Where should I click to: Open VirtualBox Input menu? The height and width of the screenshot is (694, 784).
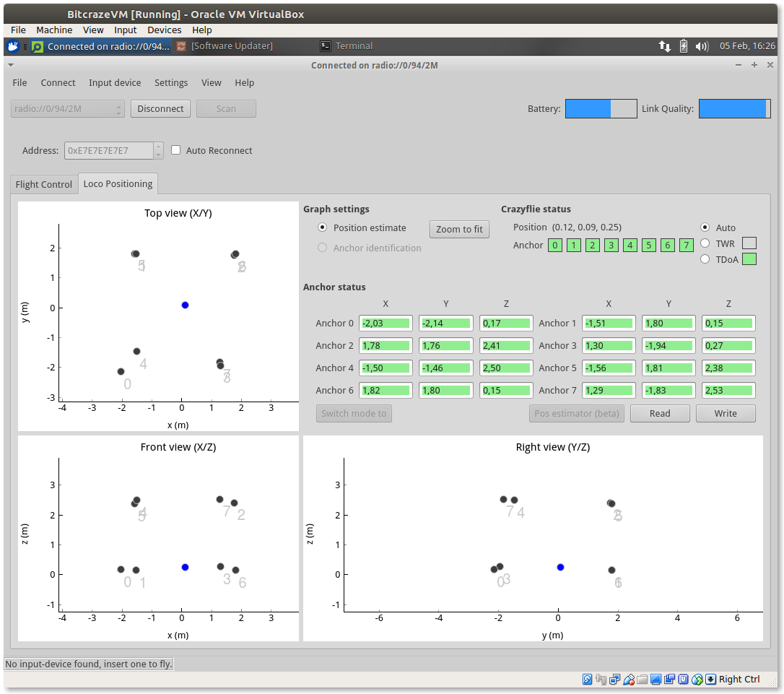click(125, 30)
